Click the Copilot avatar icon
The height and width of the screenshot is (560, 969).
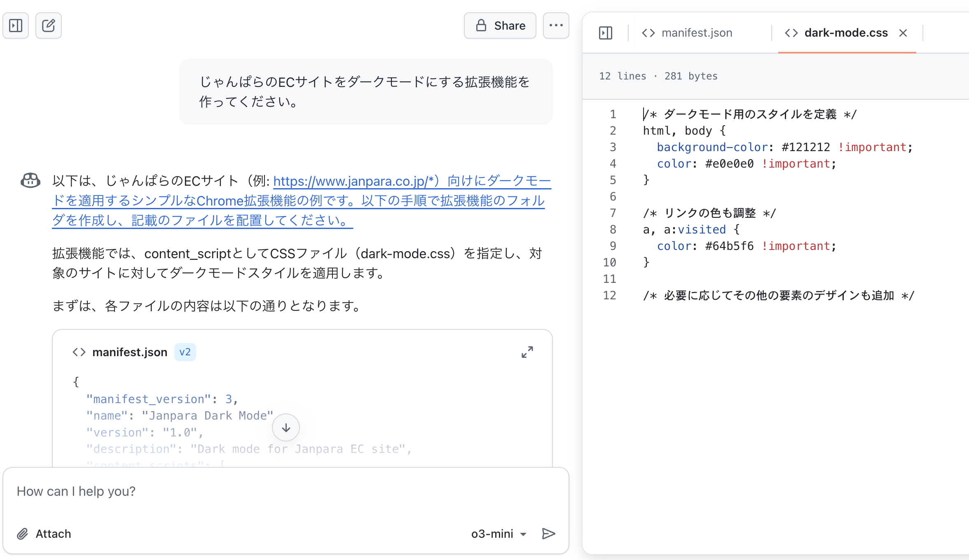click(x=30, y=180)
